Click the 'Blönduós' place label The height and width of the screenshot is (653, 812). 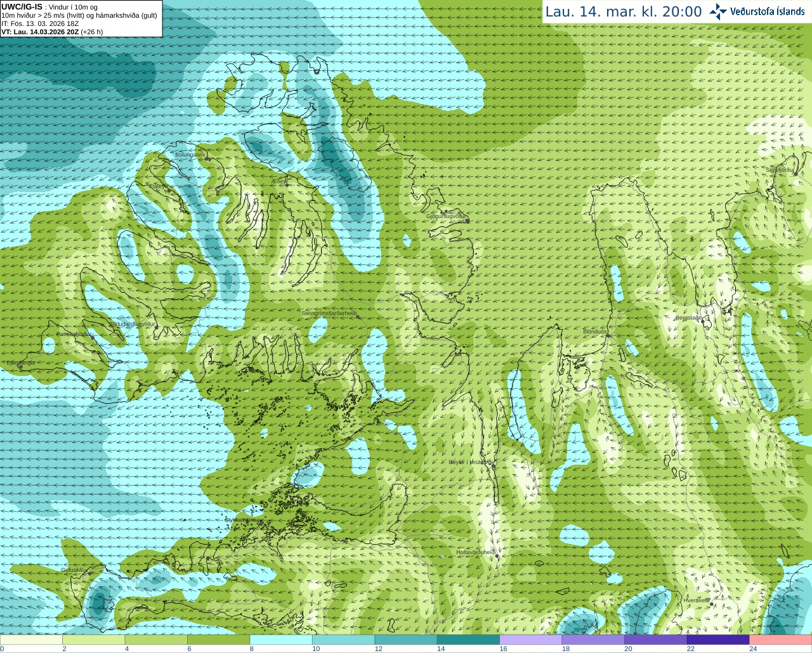pos(594,332)
